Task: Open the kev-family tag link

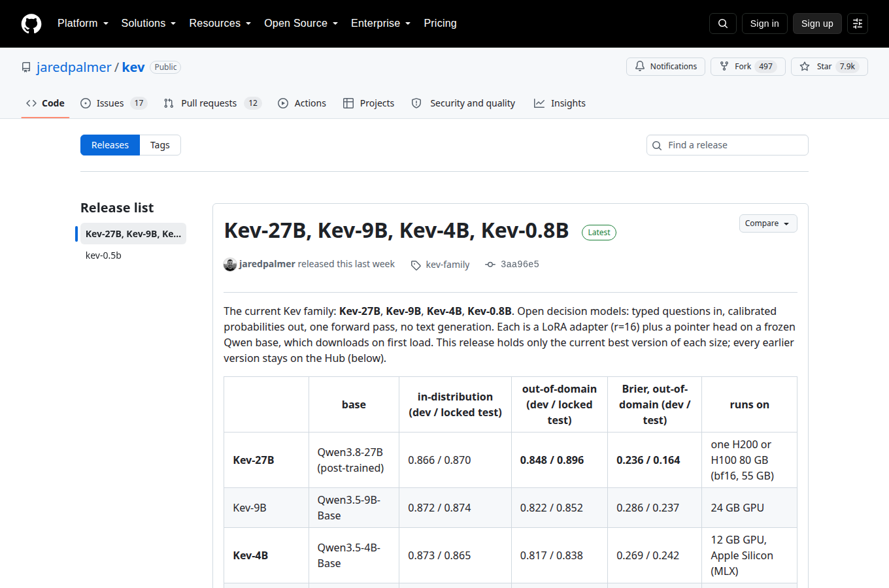Action: click(447, 265)
